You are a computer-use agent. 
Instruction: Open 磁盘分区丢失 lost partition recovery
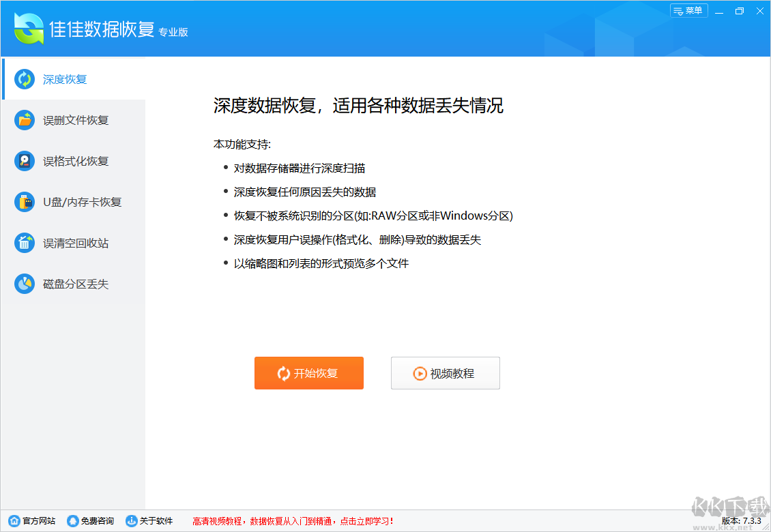(x=24, y=284)
